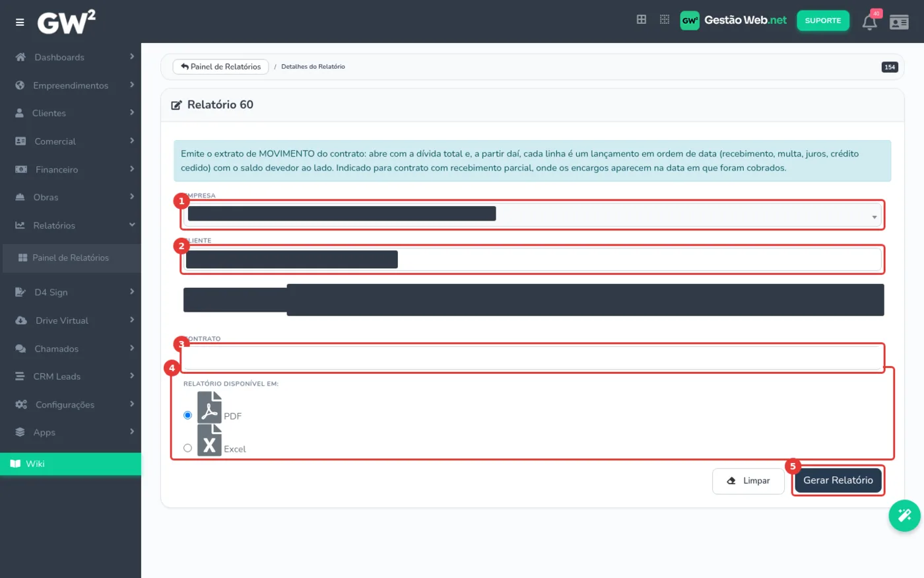Click the Dashboards home icon
Screen dimensions: 924x578
click(x=20, y=57)
